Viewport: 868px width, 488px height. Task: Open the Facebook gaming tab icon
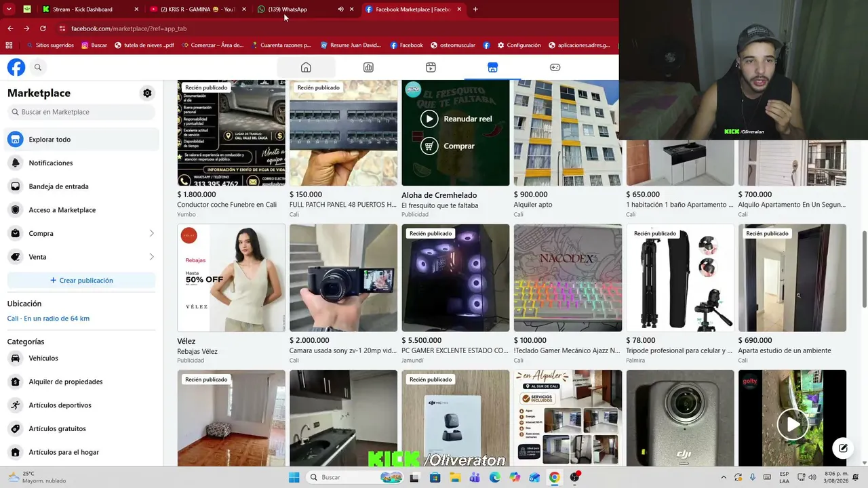coord(555,67)
